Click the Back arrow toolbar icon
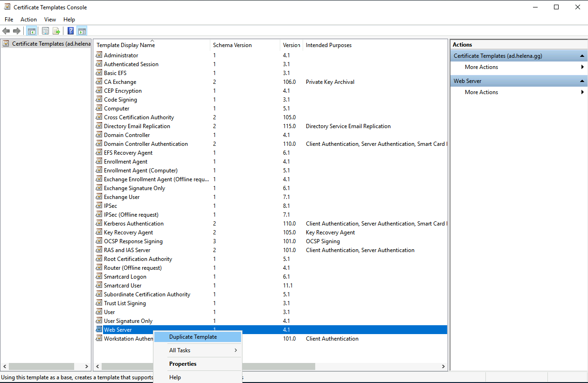This screenshot has width=588, height=383. [6, 31]
